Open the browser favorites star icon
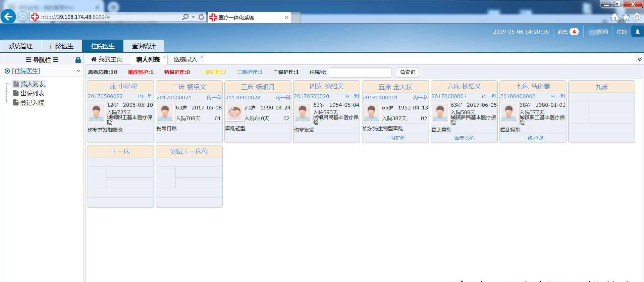Viewport: 644px width, 282px height. pos(626,17)
